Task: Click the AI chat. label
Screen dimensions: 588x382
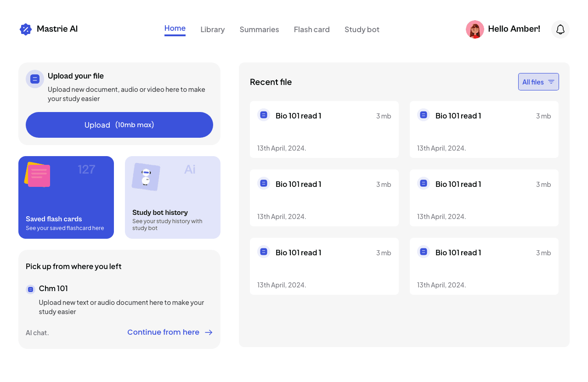Action: click(37, 333)
